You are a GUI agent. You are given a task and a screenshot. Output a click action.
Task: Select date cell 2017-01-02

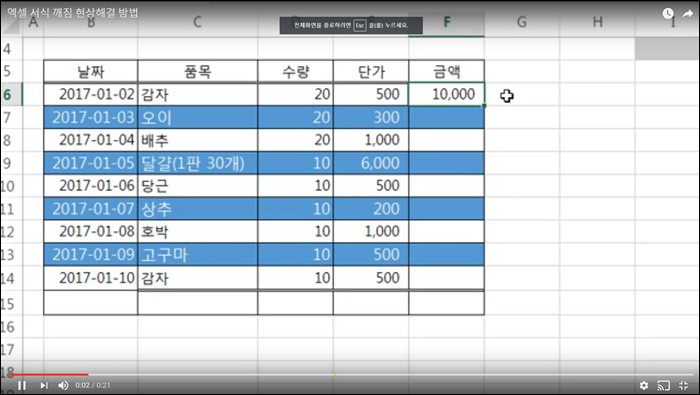click(91, 94)
